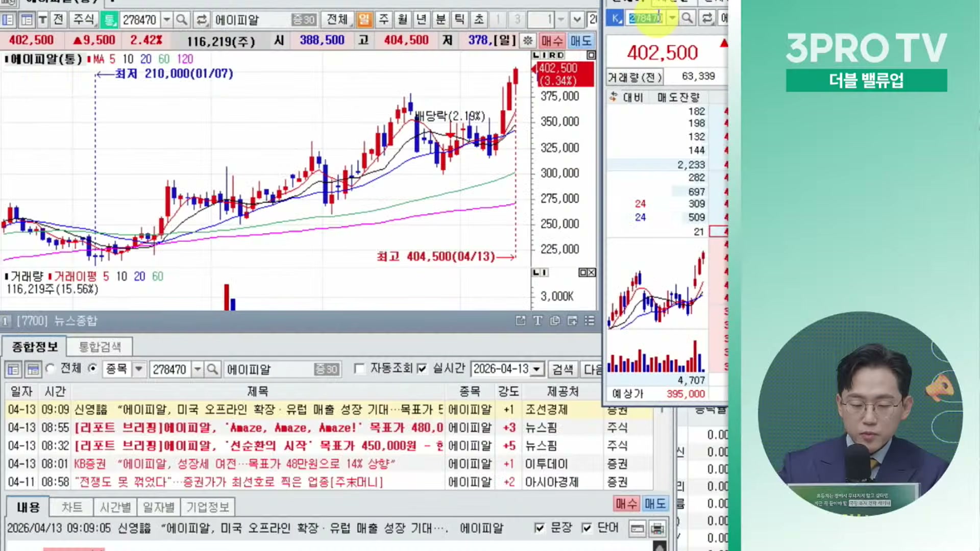Select the 전체 radio button in news filter
This screenshot has height=551, width=980.
(50, 368)
